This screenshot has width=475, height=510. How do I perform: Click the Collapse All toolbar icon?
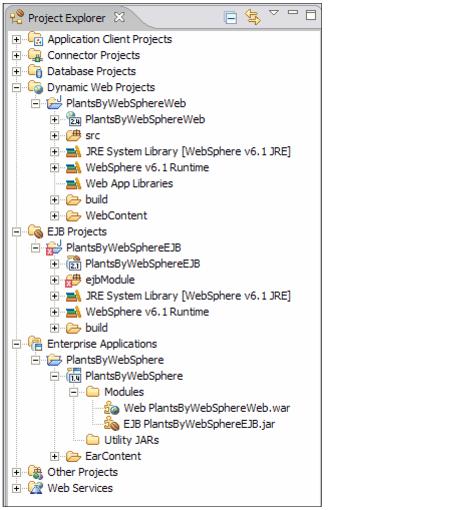pos(230,17)
